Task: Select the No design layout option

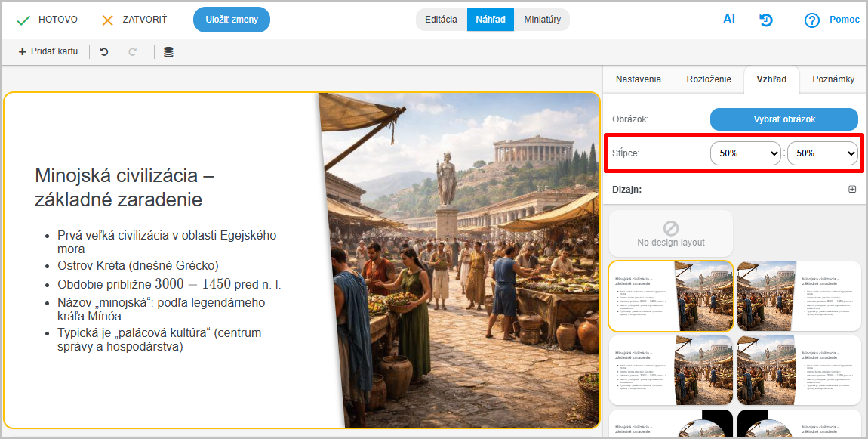Action: pos(670,233)
